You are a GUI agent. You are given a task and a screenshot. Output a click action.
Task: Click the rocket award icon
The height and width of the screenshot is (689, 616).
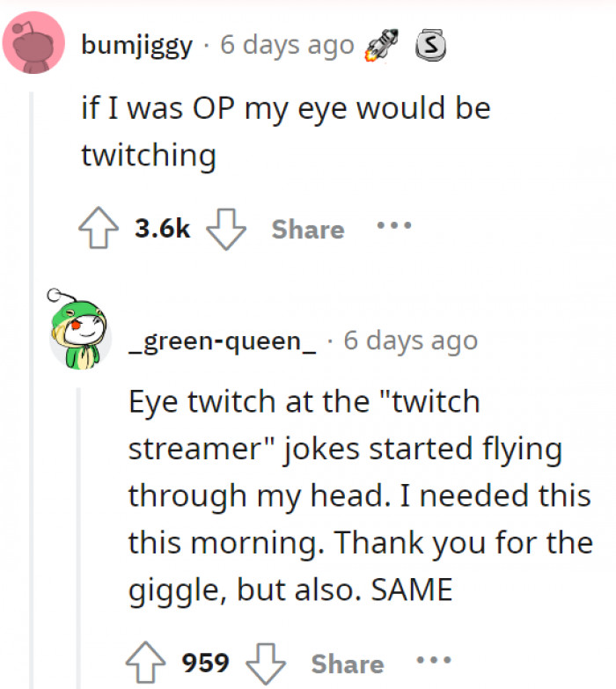click(382, 45)
